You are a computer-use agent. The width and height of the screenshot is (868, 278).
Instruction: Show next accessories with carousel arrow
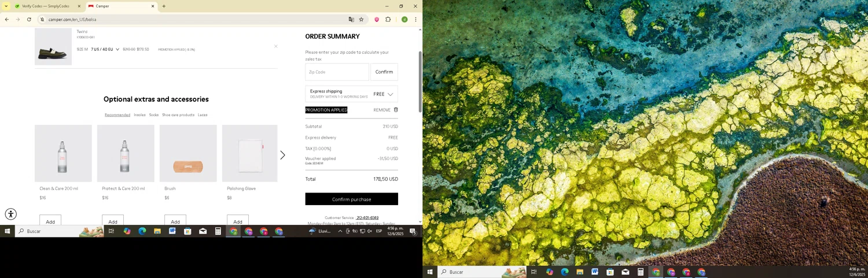coord(282,155)
